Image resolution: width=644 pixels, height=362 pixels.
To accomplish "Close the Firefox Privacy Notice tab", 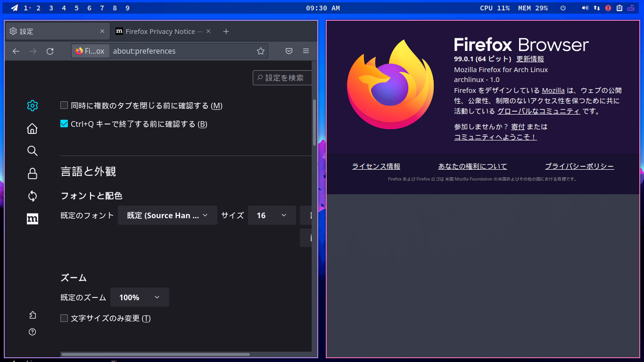I will (x=209, y=32).
